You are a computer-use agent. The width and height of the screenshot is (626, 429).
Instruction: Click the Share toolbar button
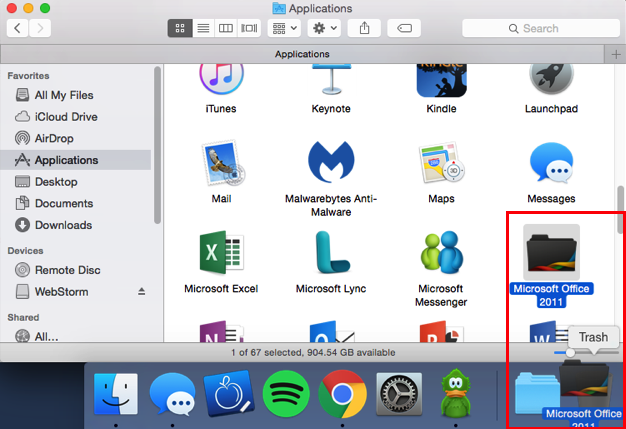(364, 28)
